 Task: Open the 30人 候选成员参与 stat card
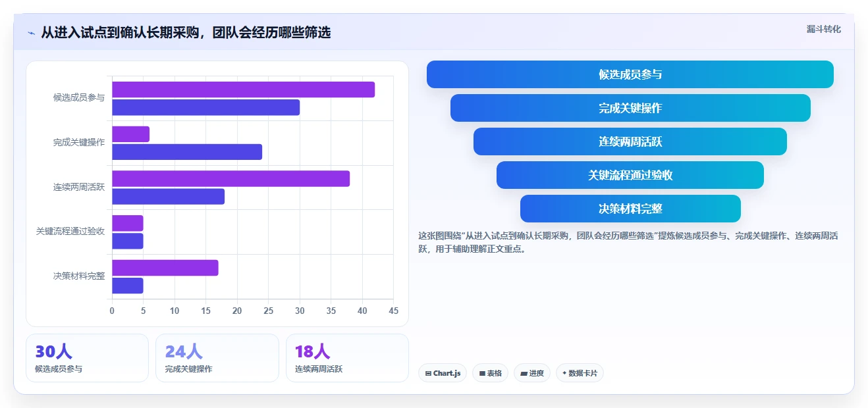click(87, 358)
